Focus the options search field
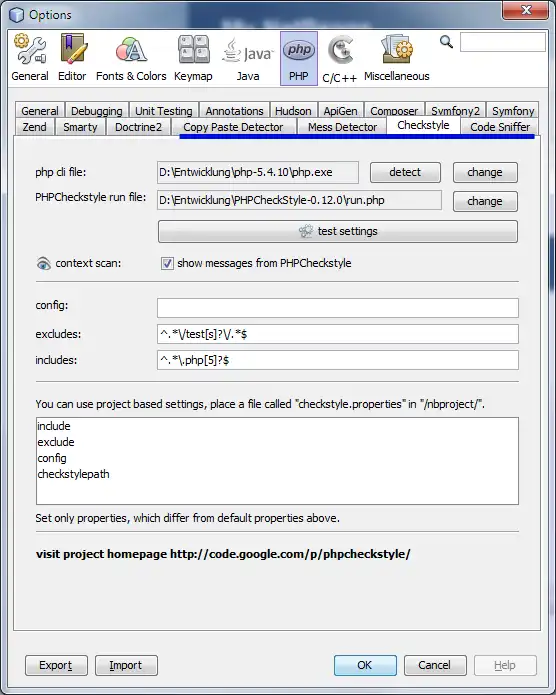Image resolution: width=556 pixels, height=695 pixels. [x=503, y=42]
